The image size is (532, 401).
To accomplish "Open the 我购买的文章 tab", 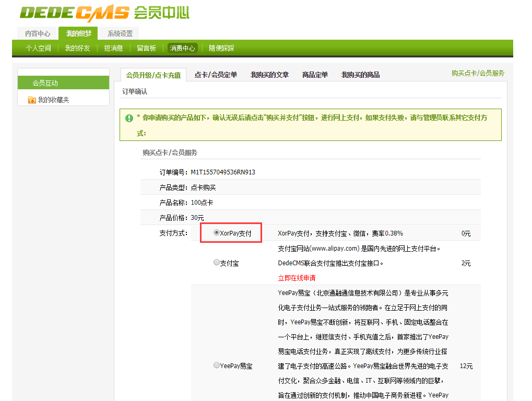I will coord(268,74).
